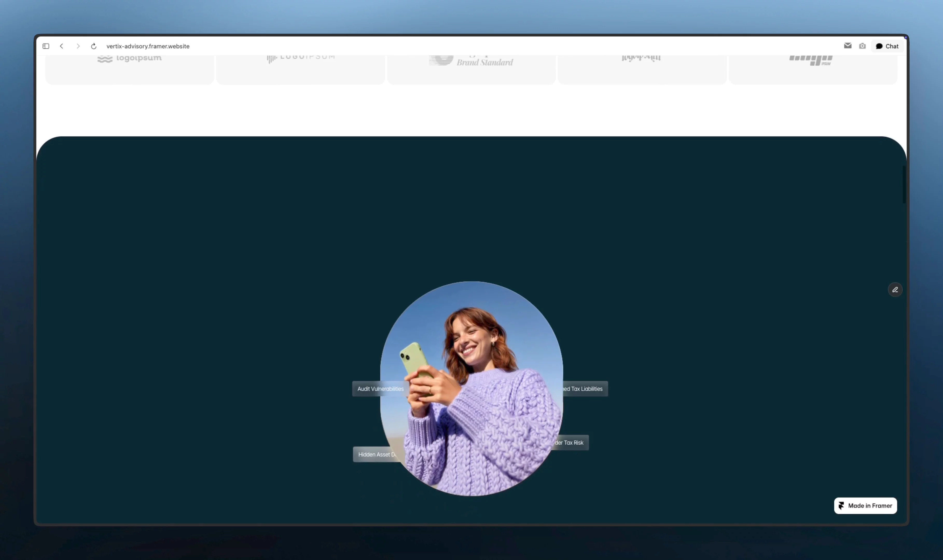Go forward with the right arrow
Image resolution: width=943 pixels, height=560 pixels.
[x=78, y=46]
